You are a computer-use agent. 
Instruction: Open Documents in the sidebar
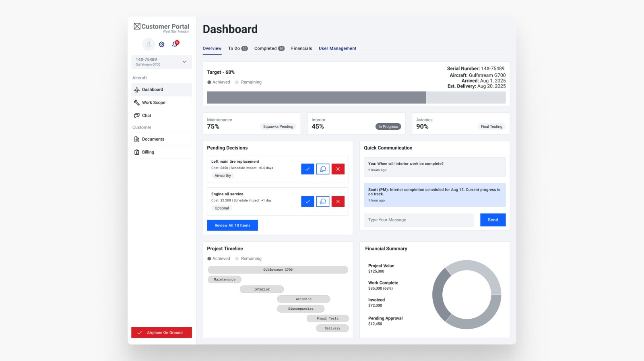click(161, 139)
